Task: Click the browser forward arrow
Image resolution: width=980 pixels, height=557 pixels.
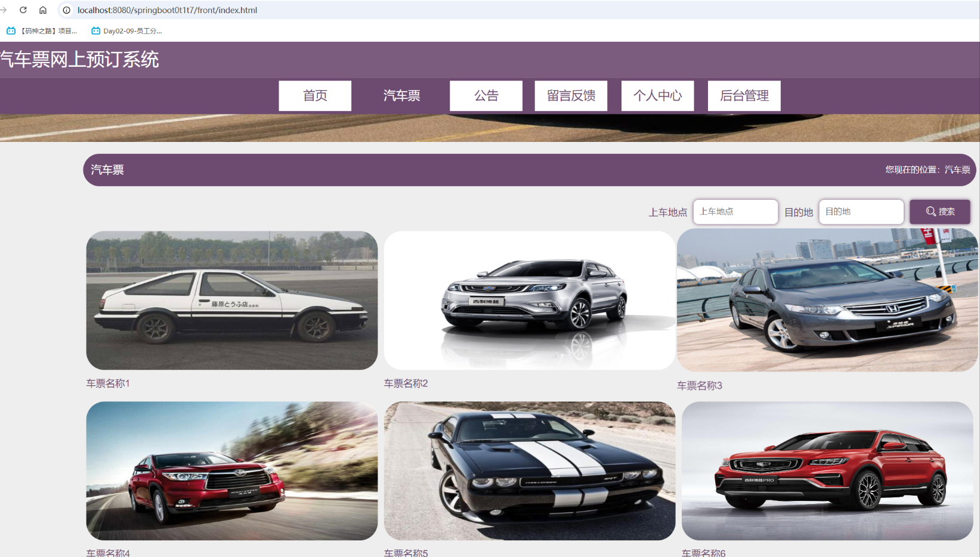Action: (x=4, y=10)
